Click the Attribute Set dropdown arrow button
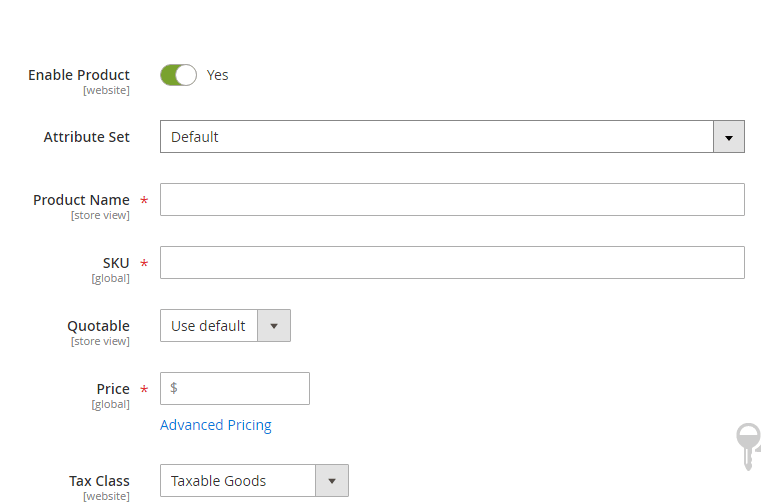The height and width of the screenshot is (503, 761). click(728, 137)
